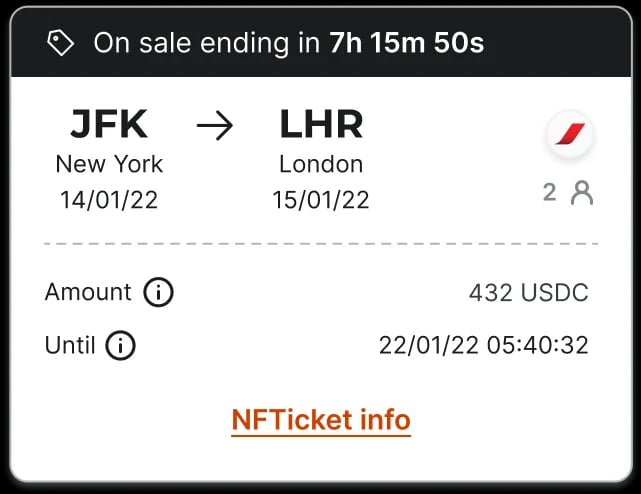Click the airline logo badge
The width and height of the screenshot is (641, 494).
click(570, 135)
